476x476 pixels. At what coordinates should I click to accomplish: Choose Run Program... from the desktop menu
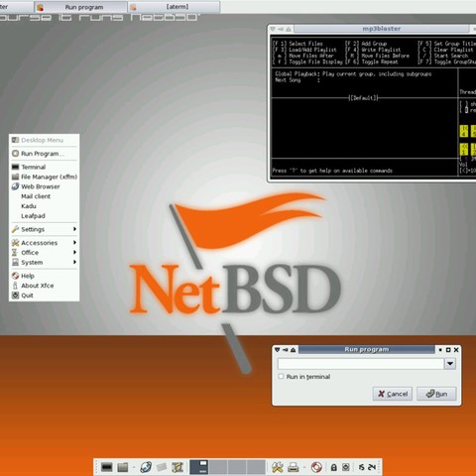point(44,154)
